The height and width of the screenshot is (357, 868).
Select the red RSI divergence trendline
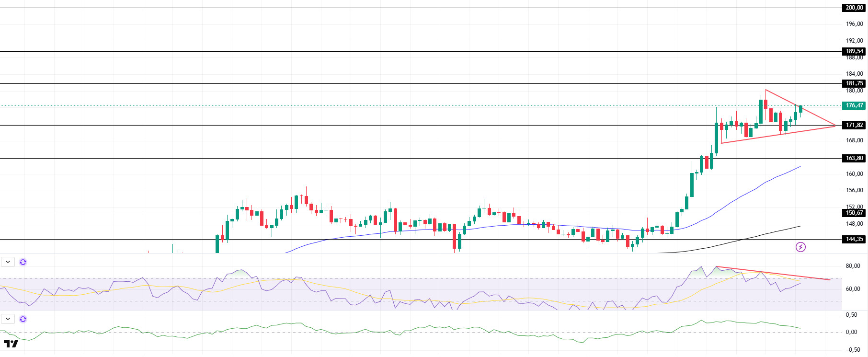773,273
